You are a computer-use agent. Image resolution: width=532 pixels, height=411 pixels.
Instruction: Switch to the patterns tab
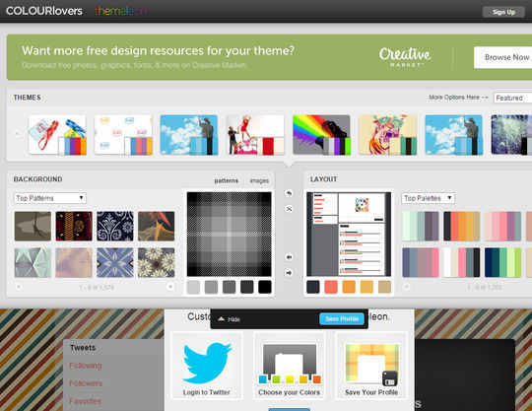coord(226,180)
